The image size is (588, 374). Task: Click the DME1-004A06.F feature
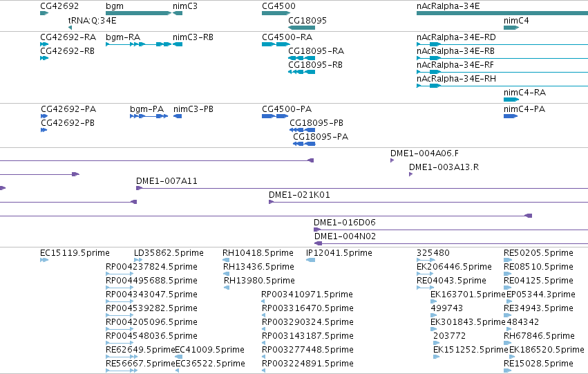(x=392, y=160)
